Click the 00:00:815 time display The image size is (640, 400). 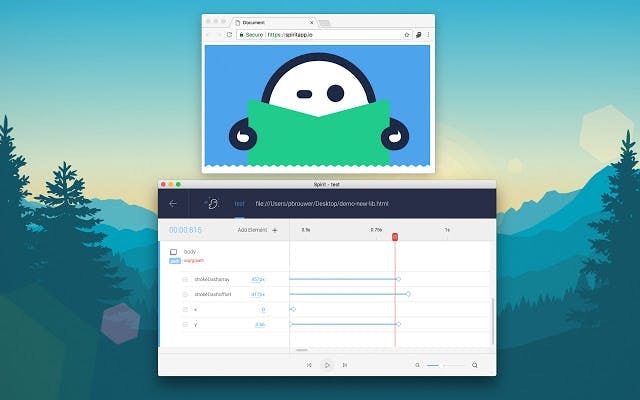coord(185,230)
